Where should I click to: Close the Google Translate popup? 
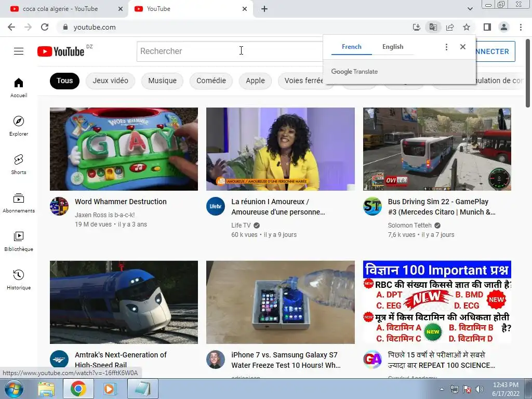463,47
